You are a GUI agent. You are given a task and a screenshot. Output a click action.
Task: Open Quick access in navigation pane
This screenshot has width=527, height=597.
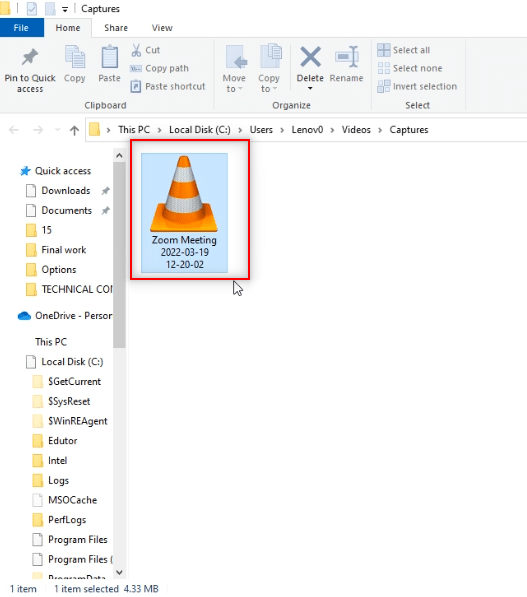tap(63, 171)
